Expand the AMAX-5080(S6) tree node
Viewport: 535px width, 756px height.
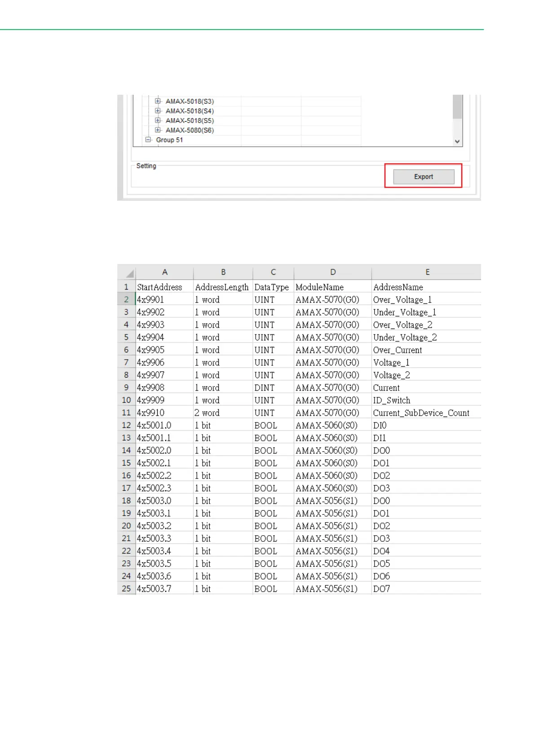pyautogui.click(x=158, y=130)
